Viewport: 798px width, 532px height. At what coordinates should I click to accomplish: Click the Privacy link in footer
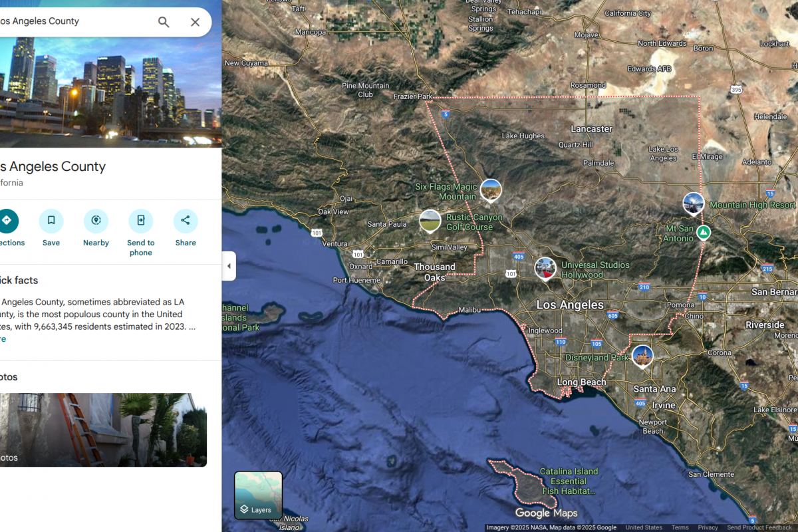(708, 527)
